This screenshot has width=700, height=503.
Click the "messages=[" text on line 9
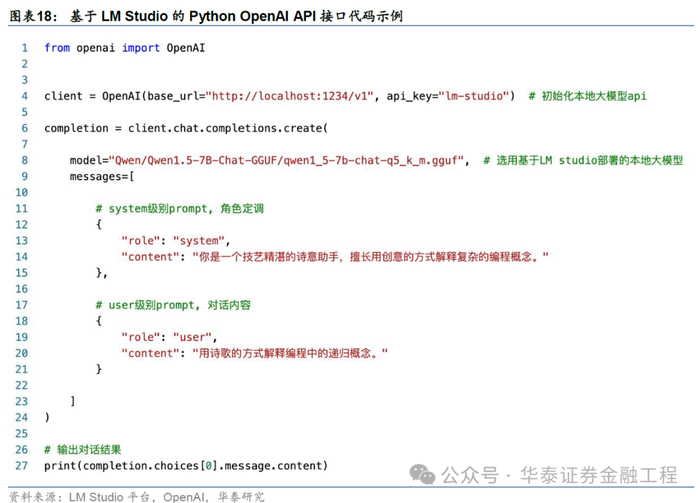point(102,176)
